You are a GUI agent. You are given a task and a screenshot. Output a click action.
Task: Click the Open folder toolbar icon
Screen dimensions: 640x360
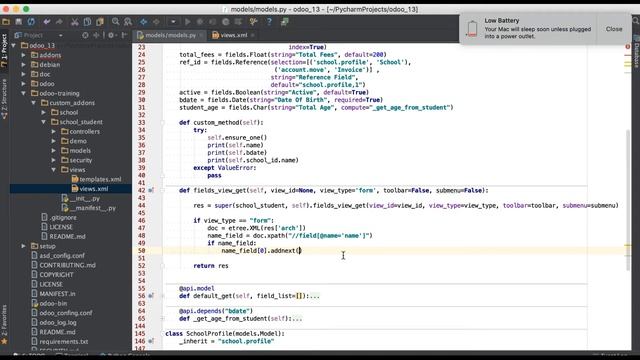pyautogui.click(x=6, y=22)
